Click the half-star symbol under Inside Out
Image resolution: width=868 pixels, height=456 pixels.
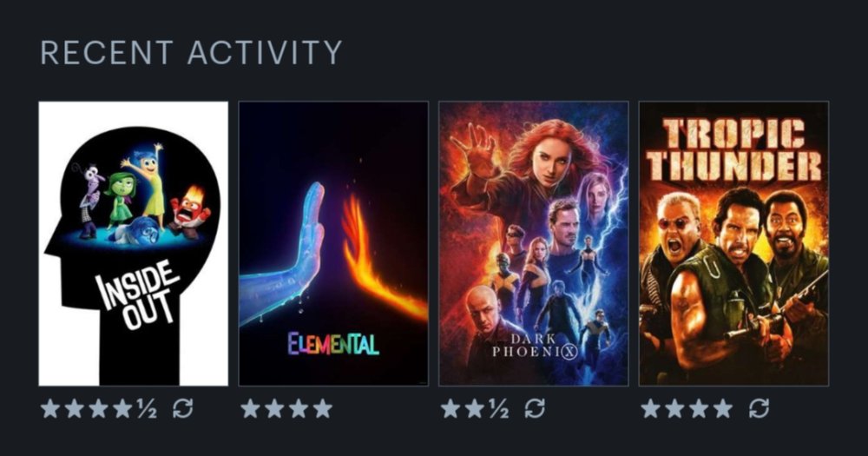[146, 409]
